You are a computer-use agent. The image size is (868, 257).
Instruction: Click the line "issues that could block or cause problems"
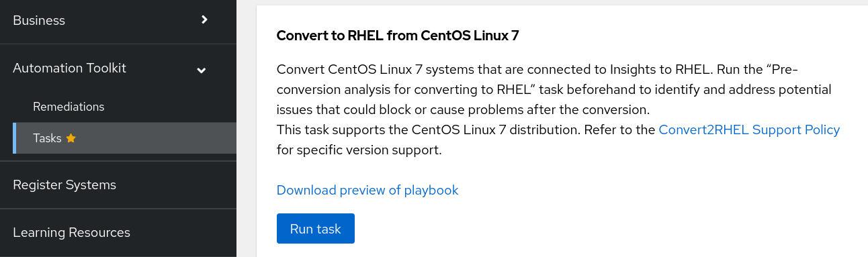462,109
